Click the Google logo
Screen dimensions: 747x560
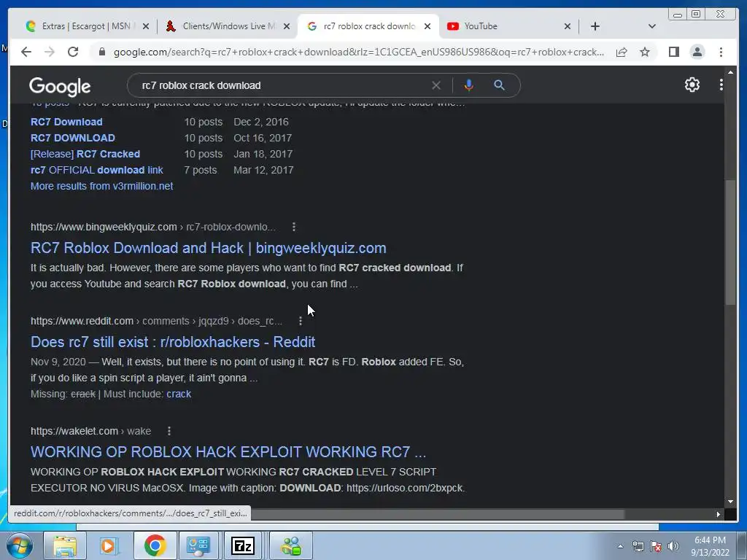(60, 86)
